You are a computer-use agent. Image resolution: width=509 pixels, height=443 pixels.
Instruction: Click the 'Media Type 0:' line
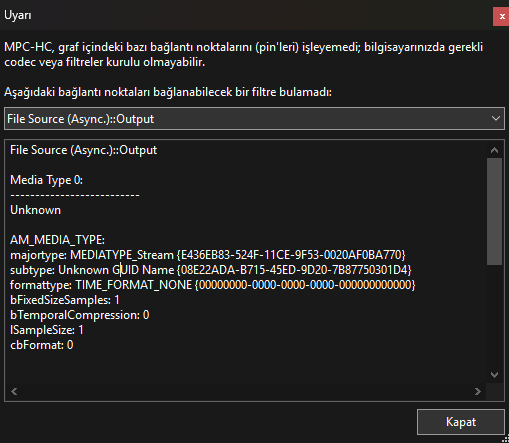pos(46,180)
